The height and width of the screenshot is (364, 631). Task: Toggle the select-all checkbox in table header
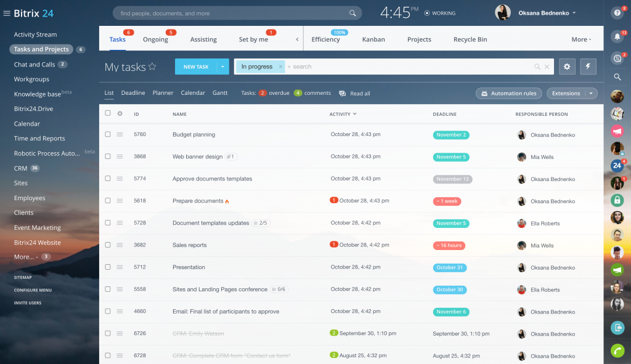[x=108, y=113]
